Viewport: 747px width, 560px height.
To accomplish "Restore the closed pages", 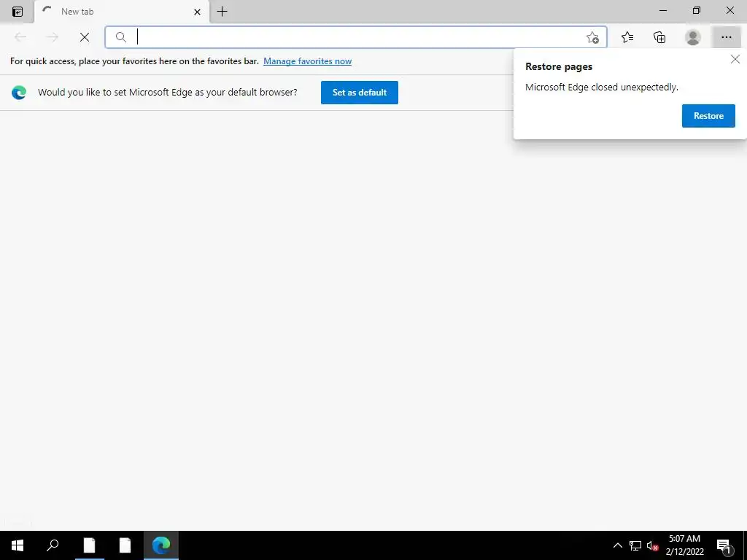I will click(x=708, y=116).
